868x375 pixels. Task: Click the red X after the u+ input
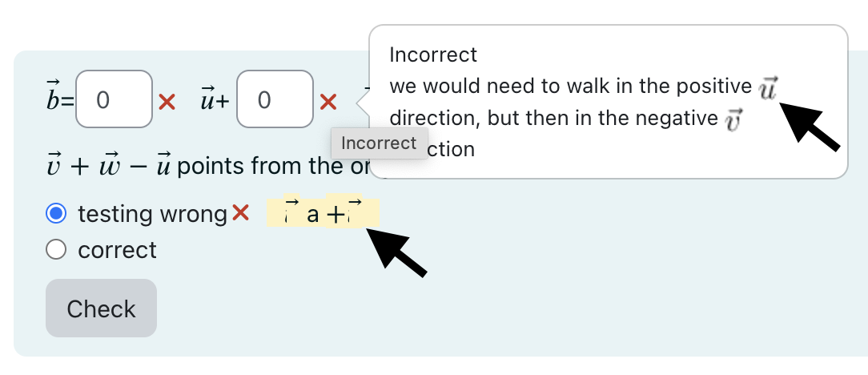pos(328,102)
